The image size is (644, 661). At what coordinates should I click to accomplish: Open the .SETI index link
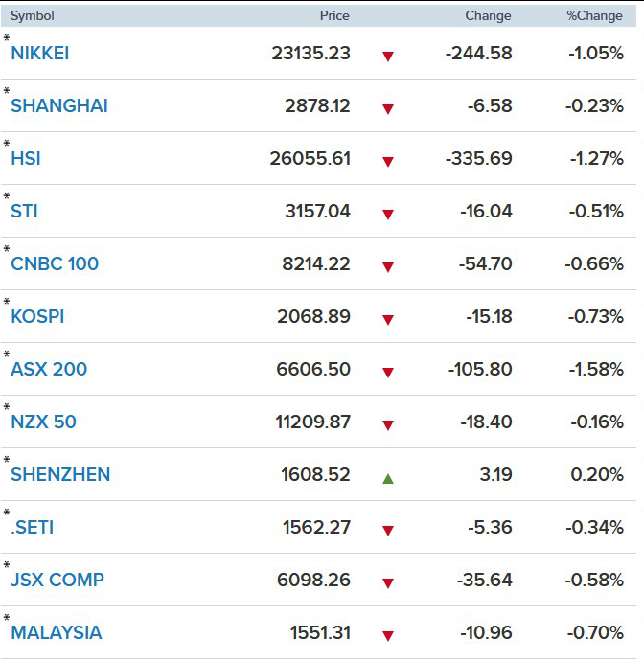[32, 528]
